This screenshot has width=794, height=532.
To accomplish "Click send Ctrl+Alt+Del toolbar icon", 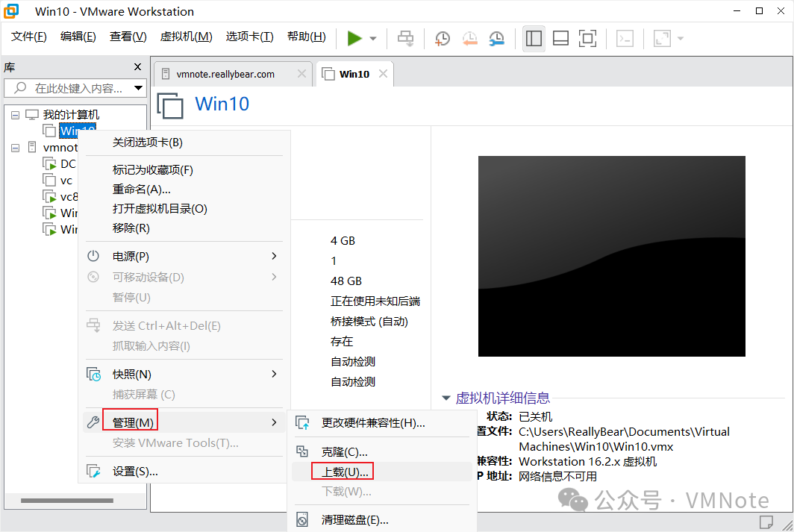I will tap(405, 39).
